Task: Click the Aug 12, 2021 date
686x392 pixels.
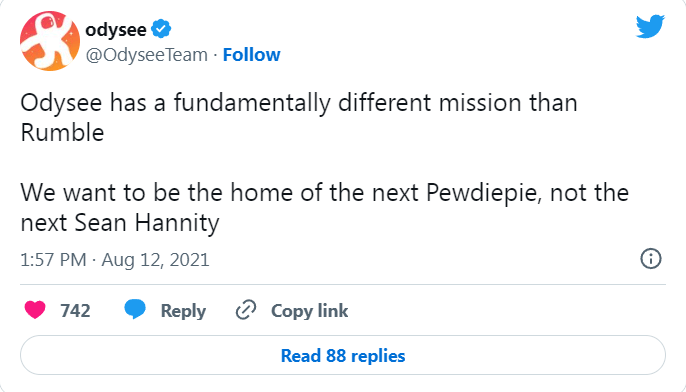Action: click(155, 259)
